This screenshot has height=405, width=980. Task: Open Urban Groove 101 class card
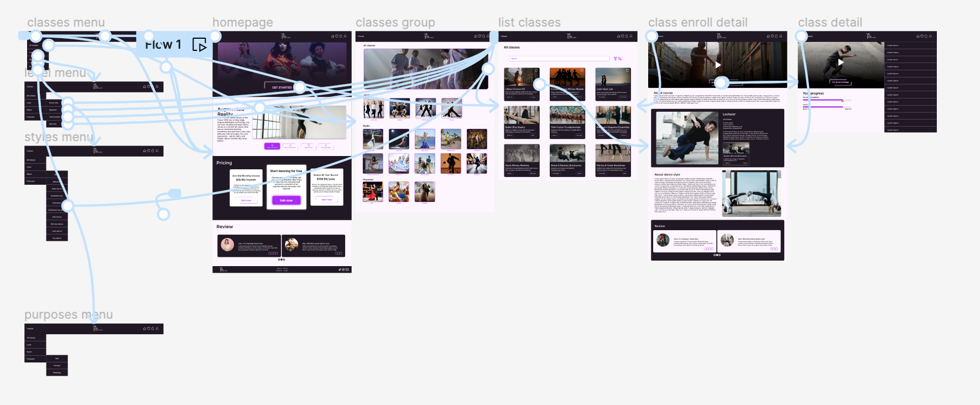522,84
